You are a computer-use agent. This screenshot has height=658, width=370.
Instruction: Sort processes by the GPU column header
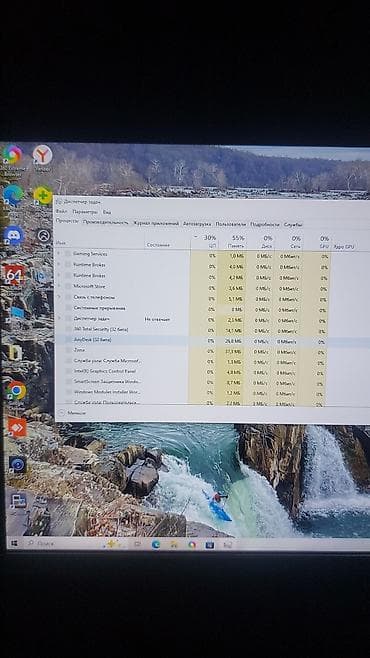316,243
